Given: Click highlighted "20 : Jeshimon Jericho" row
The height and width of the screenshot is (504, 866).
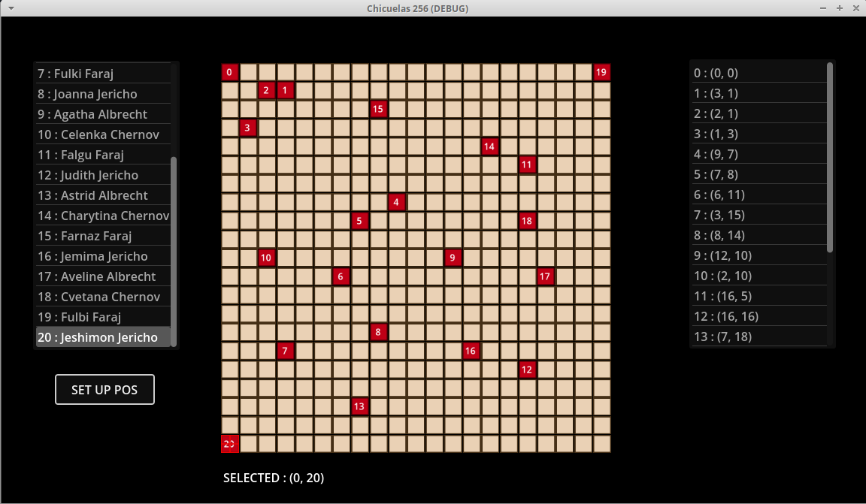Looking at the screenshot, I should click(x=103, y=337).
